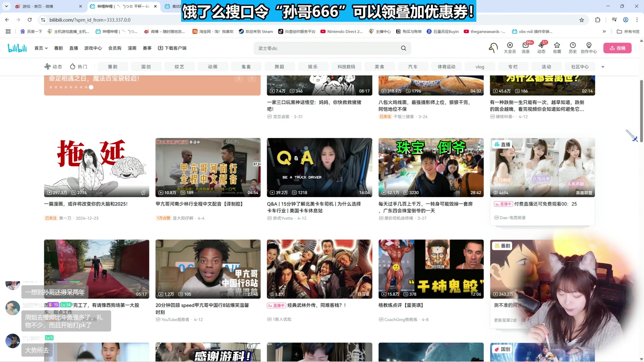Select the vlog channel button
Image resolution: width=644 pixels, height=362 pixels.
pyautogui.click(x=480, y=67)
